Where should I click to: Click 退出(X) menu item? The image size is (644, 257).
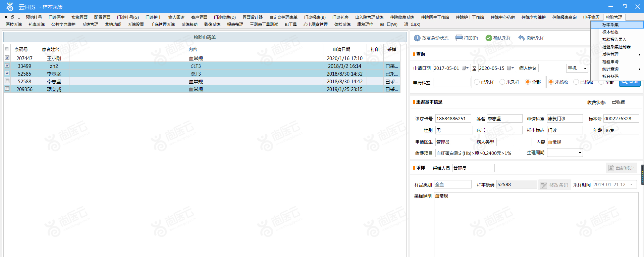(412, 25)
